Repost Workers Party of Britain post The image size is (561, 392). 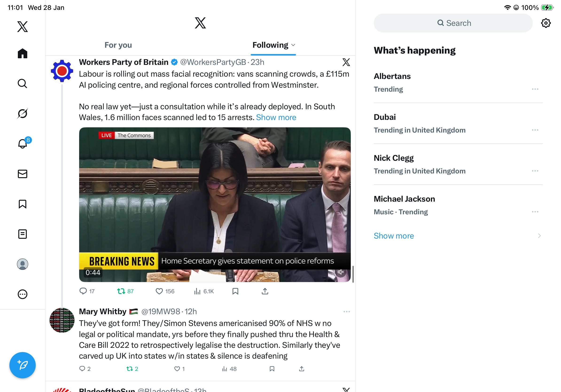pos(125,291)
